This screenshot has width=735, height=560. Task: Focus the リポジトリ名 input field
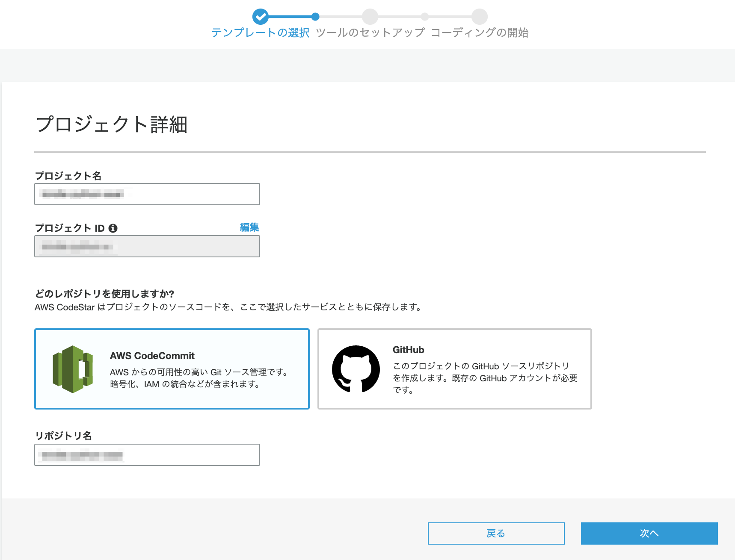(x=147, y=455)
